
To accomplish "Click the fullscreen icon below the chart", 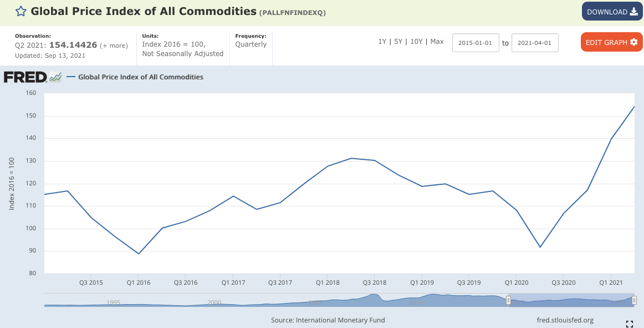I will coord(629,324).
